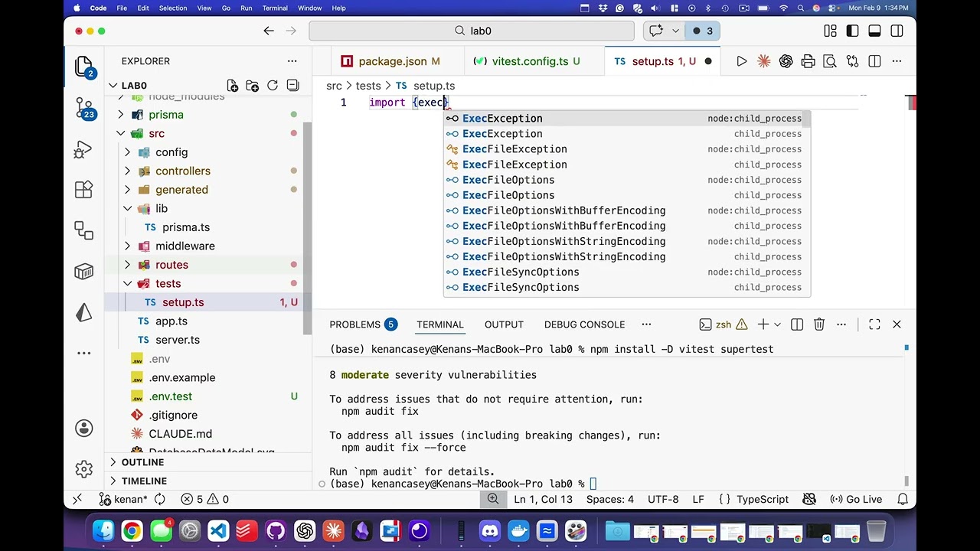The height and width of the screenshot is (551, 980).
Task: Close the bottom panel
Action: click(897, 324)
